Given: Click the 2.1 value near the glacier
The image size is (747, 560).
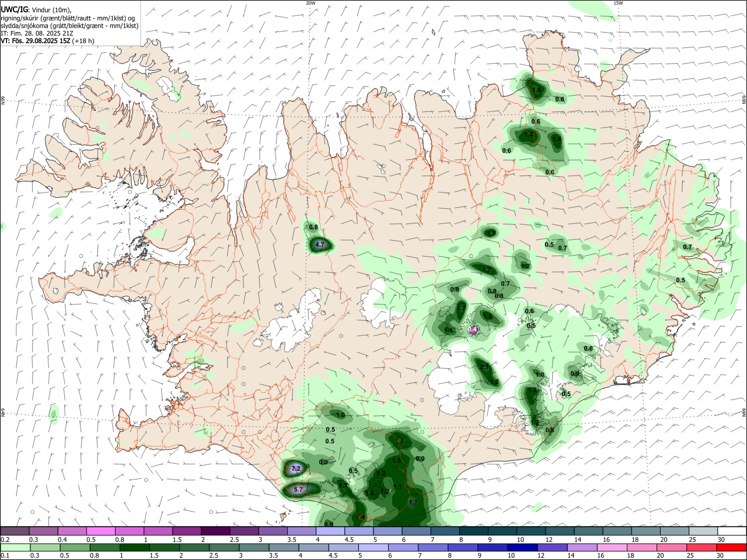Looking at the screenshot, I should pos(484,367).
